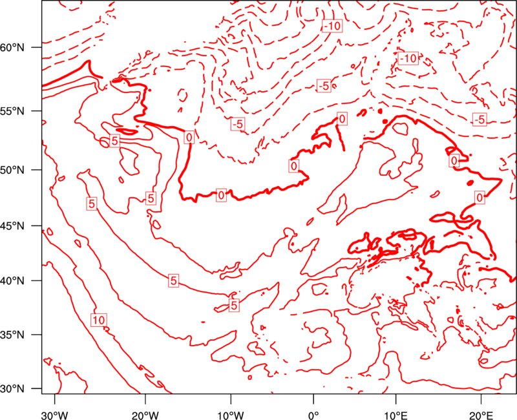
Task: Pick the 20°E longitude axis label
Action: (x=481, y=415)
